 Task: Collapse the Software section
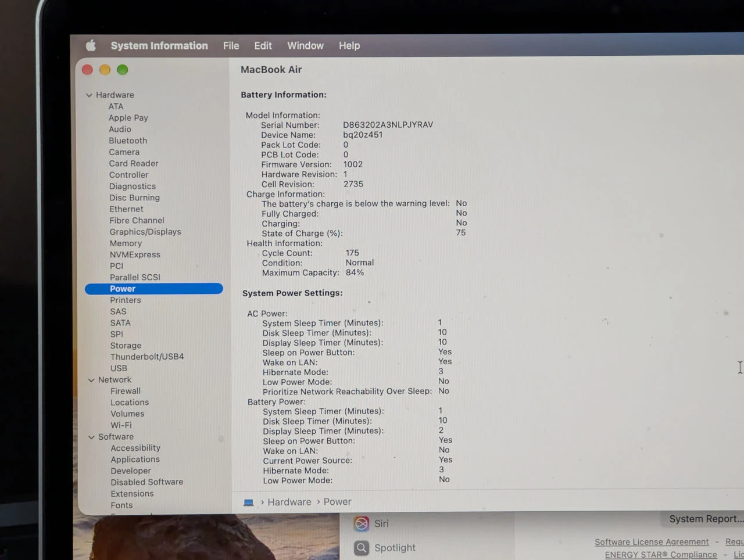(x=91, y=437)
